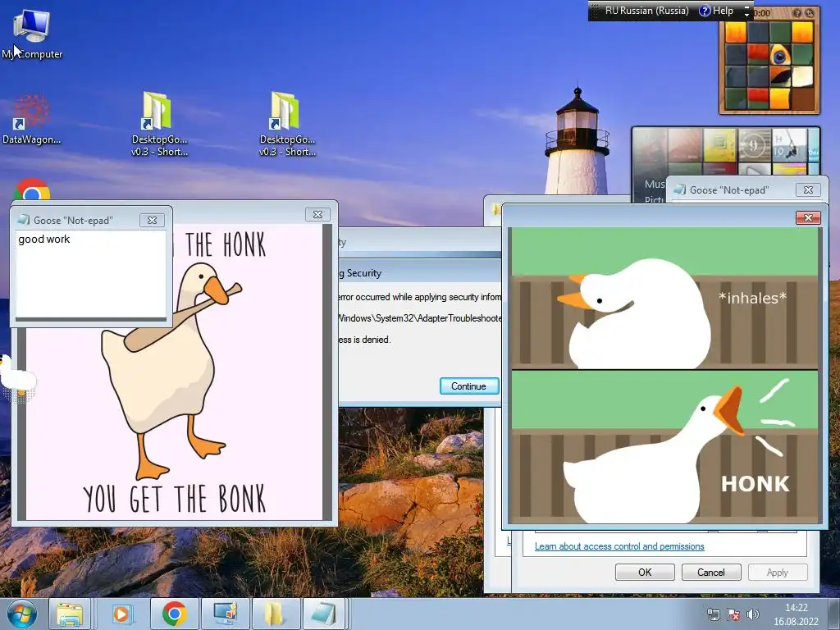
Task: Click the BONK goose meme image
Action: (175, 372)
